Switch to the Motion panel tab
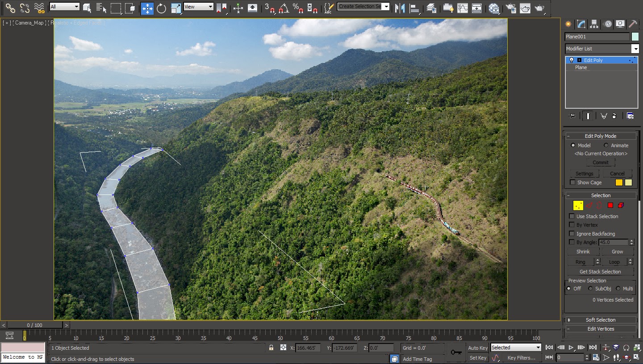643x364 pixels. tap(607, 24)
